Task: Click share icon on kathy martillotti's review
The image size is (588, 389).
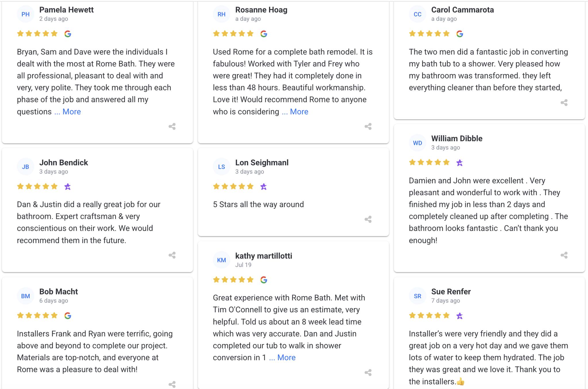Action: click(x=368, y=373)
